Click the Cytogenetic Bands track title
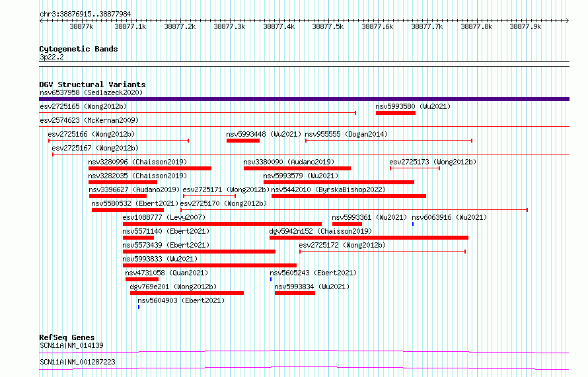This screenshot has width=588, height=377. pos(79,49)
